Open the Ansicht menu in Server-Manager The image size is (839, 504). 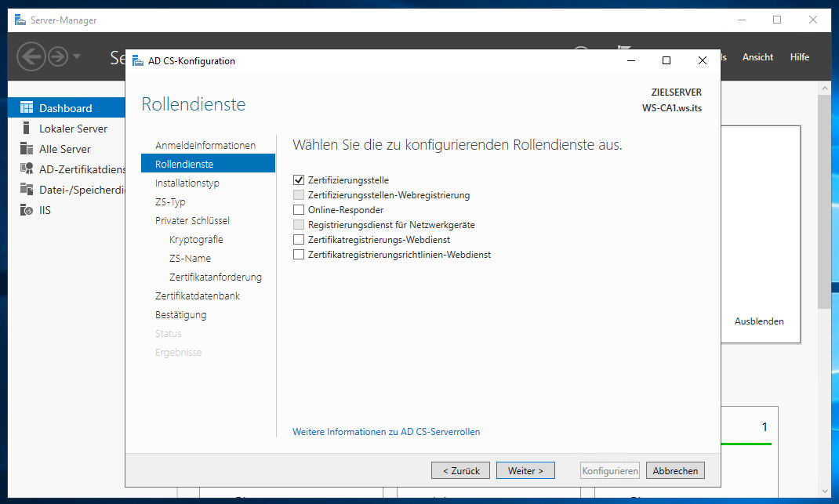[x=757, y=56]
